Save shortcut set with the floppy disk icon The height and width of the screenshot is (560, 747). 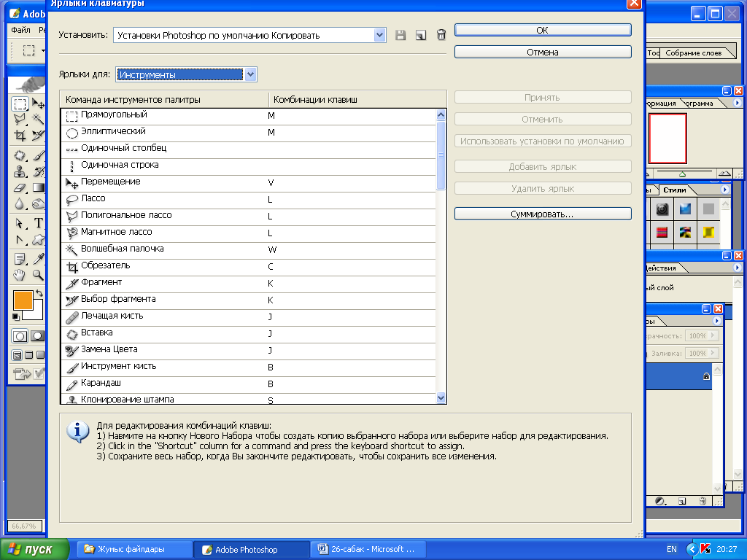(400, 35)
